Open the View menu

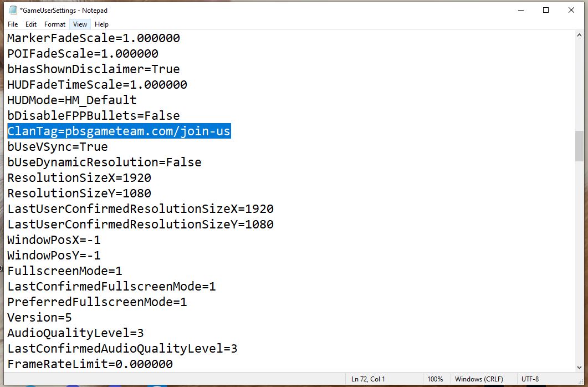[x=80, y=24]
